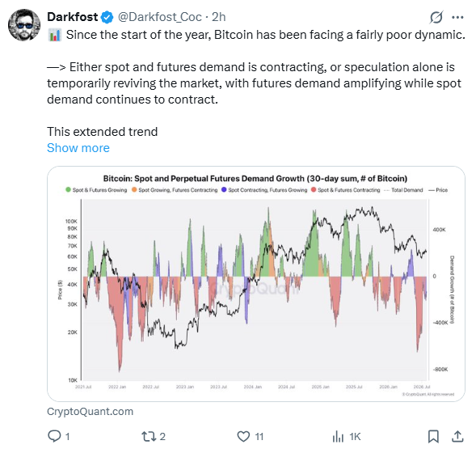476x449 pixels.
Task: Like the tweet with heart icon
Action: 243,437
